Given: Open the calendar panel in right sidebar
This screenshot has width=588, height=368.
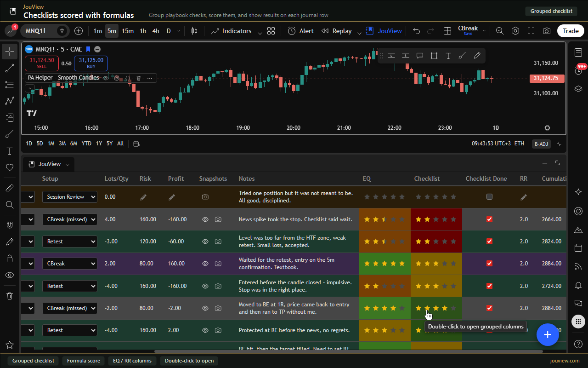Looking at the screenshot, I should click(578, 248).
